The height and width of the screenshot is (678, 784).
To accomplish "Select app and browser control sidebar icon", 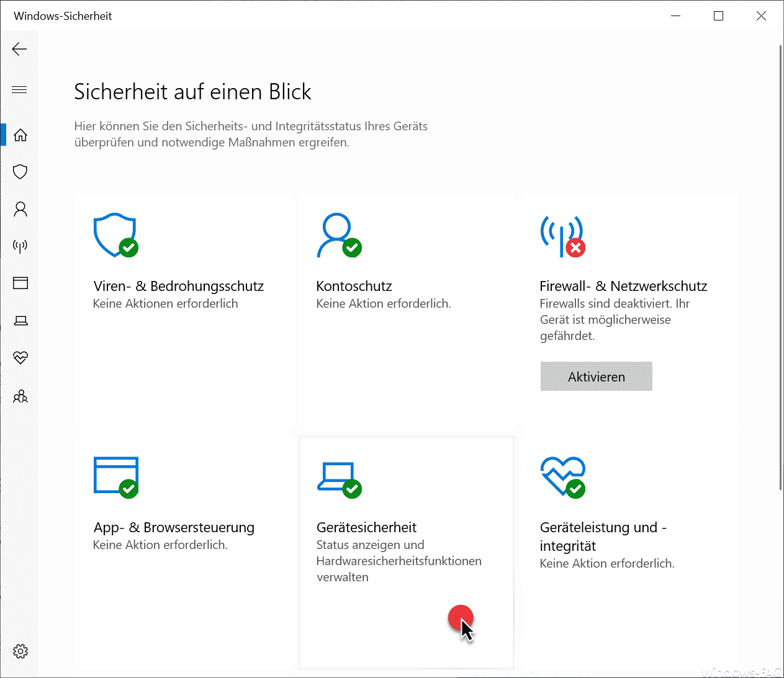I will pyautogui.click(x=20, y=283).
